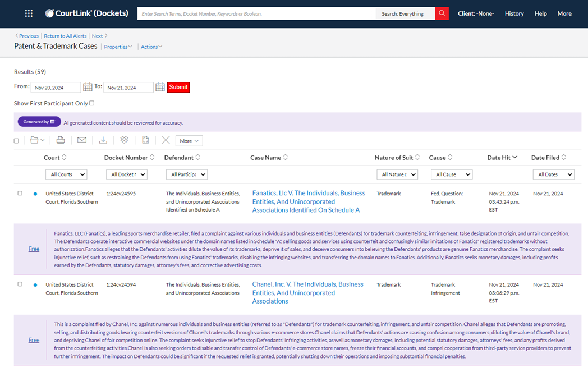
Task: Open the All Courts filter dropdown
Action: tap(66, 174)
